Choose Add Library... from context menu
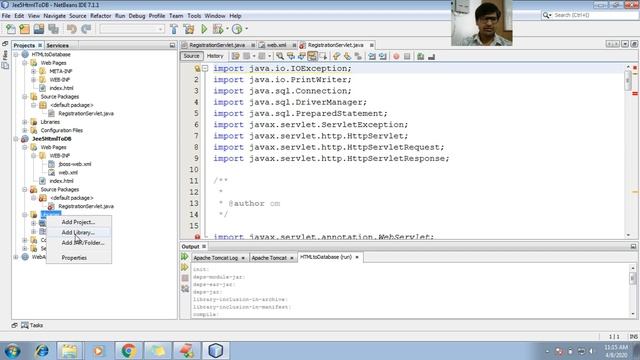640x360 pixels. click(78, 232)
